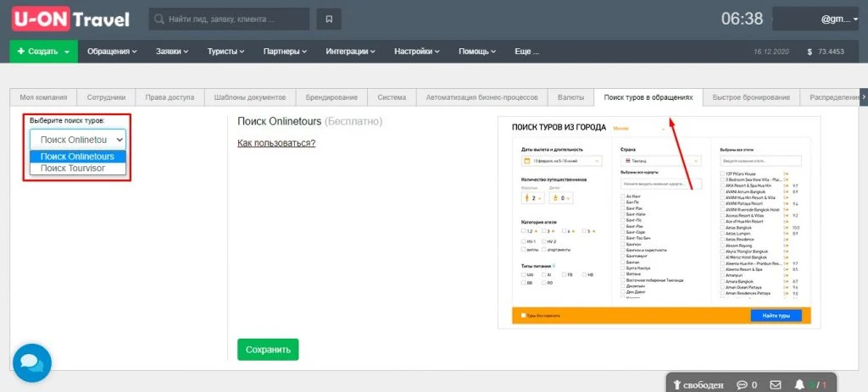Click the U-ON Travel logo

(71, 19)
